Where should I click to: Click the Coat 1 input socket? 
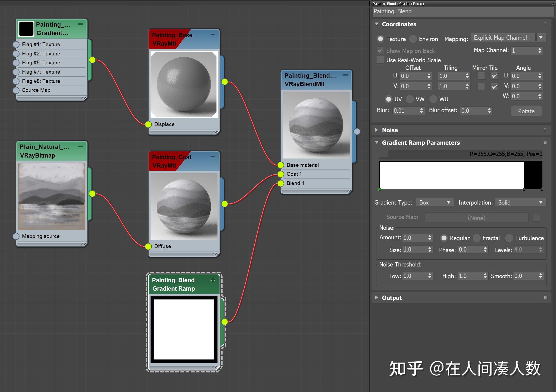click(x=280, y=174)
